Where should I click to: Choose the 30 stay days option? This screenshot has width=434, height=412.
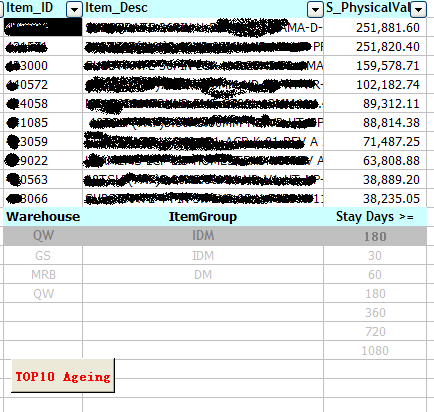(x=375, y=256)
